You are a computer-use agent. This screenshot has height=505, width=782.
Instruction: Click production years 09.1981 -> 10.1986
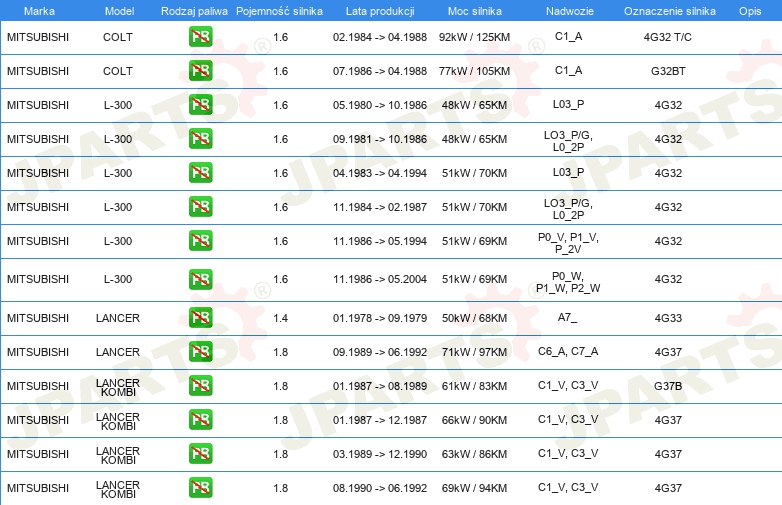click(380, 139)
